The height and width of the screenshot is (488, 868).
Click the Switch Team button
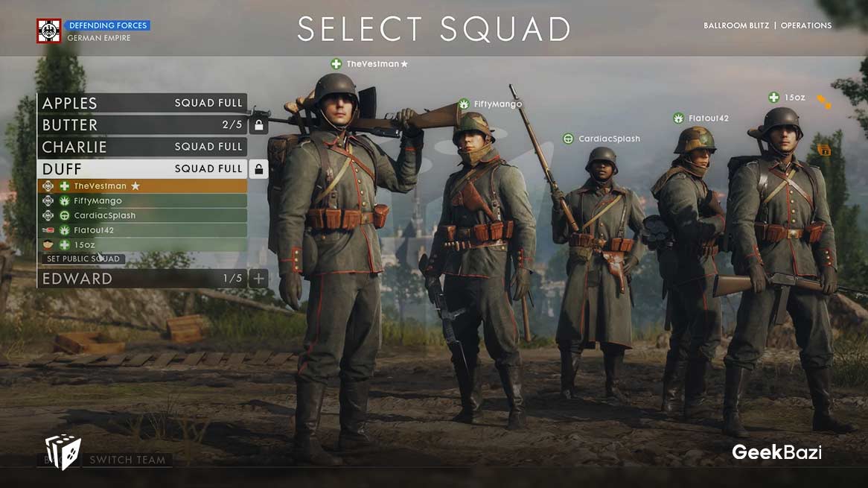pos(127,460)
